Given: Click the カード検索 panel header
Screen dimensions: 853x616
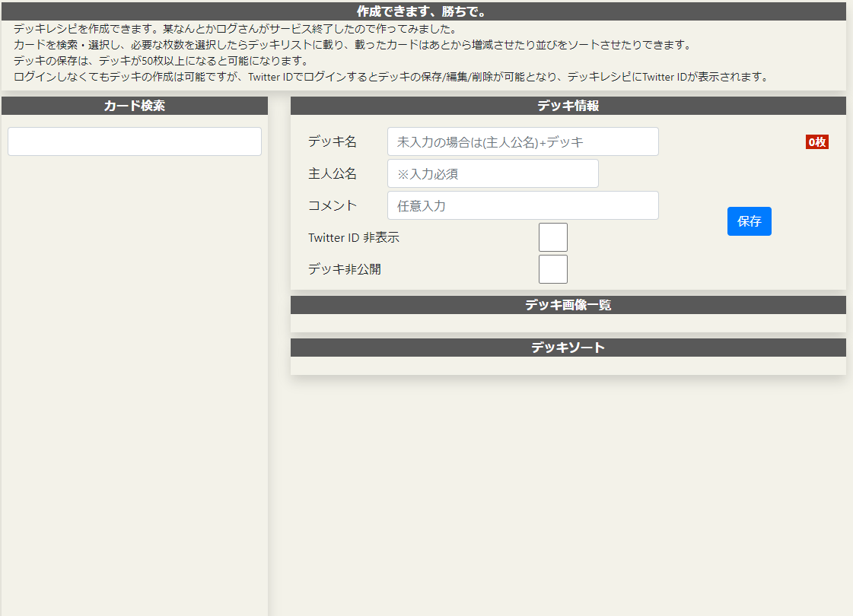Looking at the screenshot, I should (134, 106).
